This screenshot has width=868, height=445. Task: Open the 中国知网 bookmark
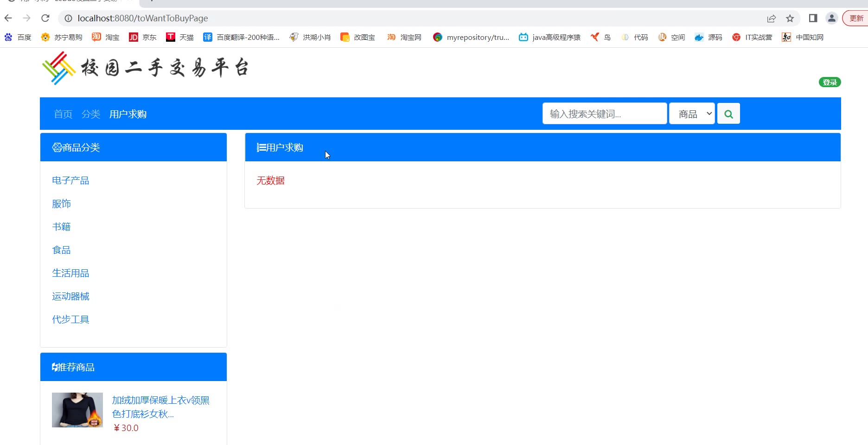click(x=803, y=37)
